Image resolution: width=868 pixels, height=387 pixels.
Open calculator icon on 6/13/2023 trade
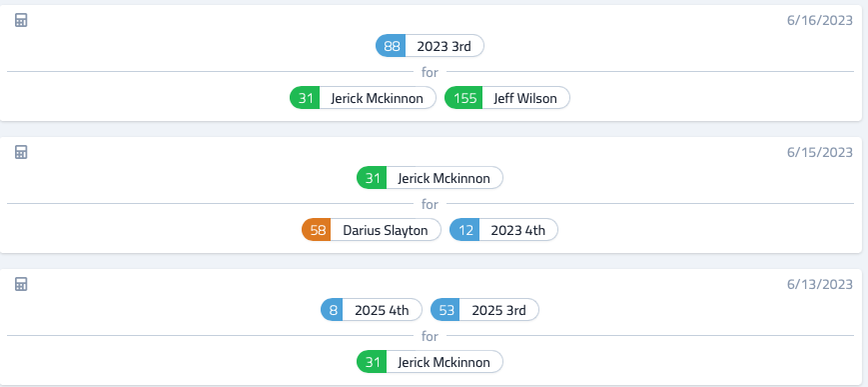tap(21, 284)
